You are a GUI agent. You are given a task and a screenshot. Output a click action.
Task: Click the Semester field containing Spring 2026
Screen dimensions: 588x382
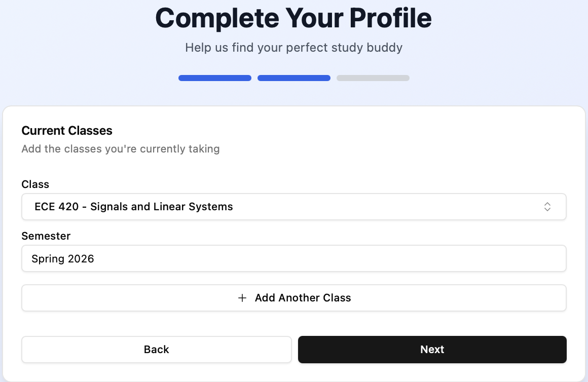[294, 258]
